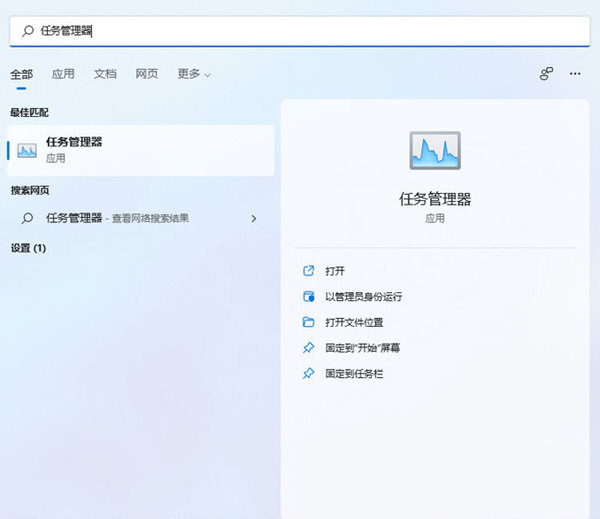Click 以管理员身份运行 text
This screenshot has width=600, height=519.
pyautogui.click(x=363, y=297)
